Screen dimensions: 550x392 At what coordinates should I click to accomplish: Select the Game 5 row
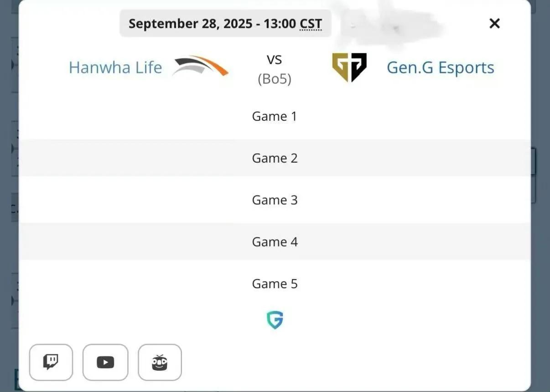pyautogui.click(x=275, y=284)
